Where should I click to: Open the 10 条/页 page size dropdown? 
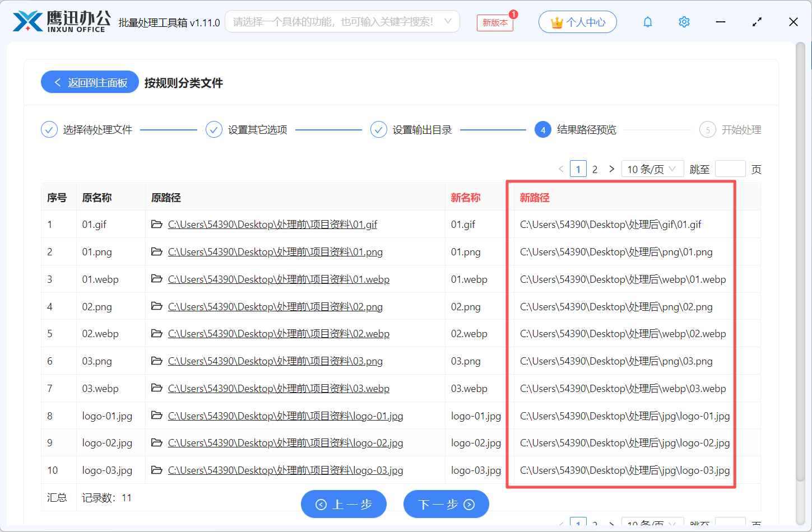652,169
